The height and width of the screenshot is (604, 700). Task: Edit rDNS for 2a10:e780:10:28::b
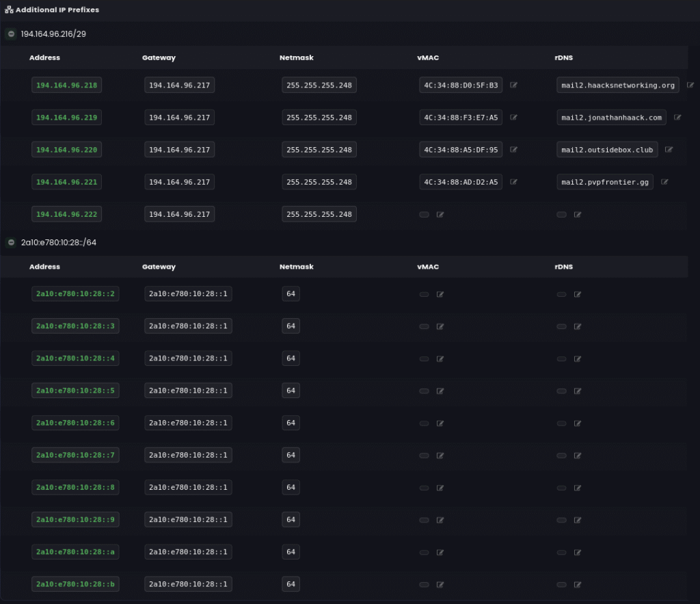click(578, 585)
